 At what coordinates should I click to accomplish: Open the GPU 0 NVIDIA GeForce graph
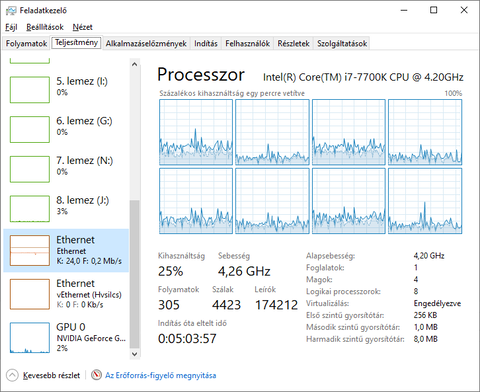(30, 337)
